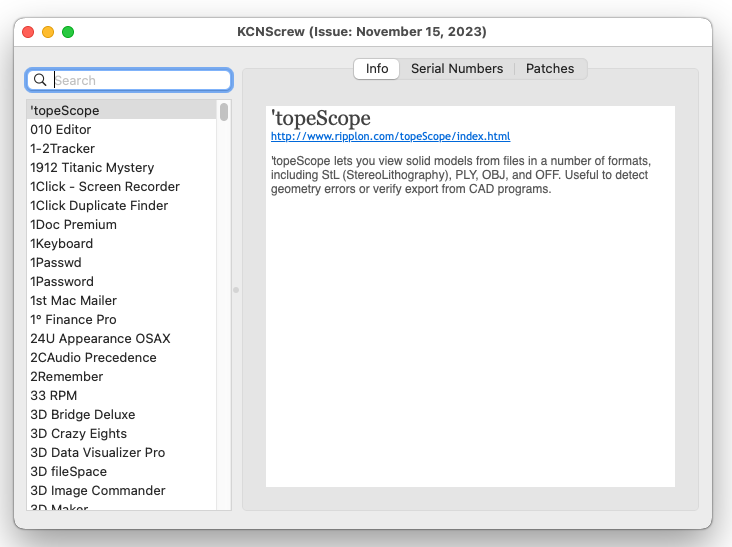
Task: Click the 33 RPM list entry
Action: (x=54, y=396)
